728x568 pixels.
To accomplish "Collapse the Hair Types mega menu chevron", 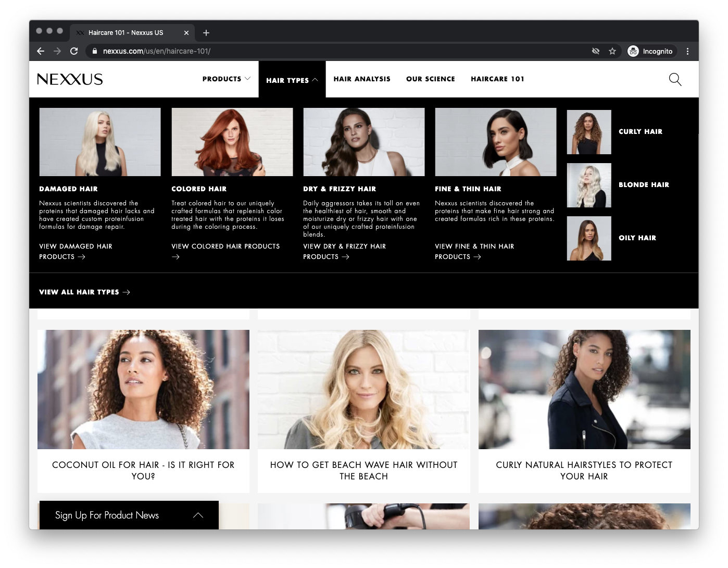I will [315, 80].
